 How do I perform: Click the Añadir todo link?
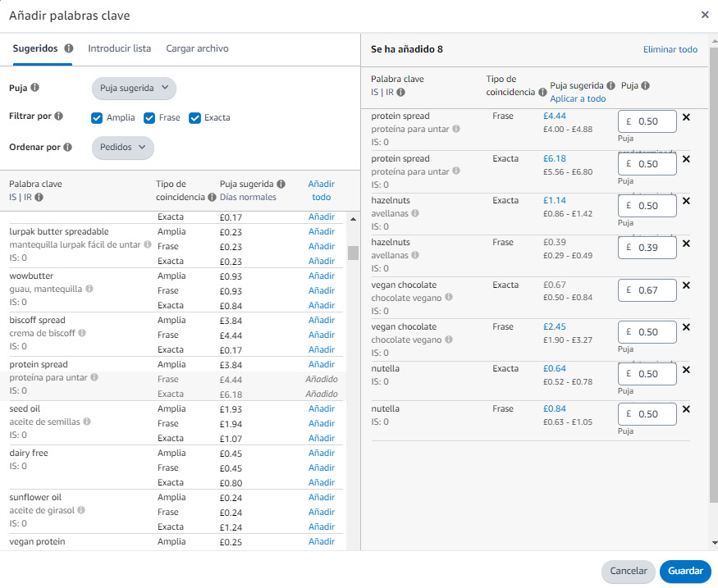321,190
